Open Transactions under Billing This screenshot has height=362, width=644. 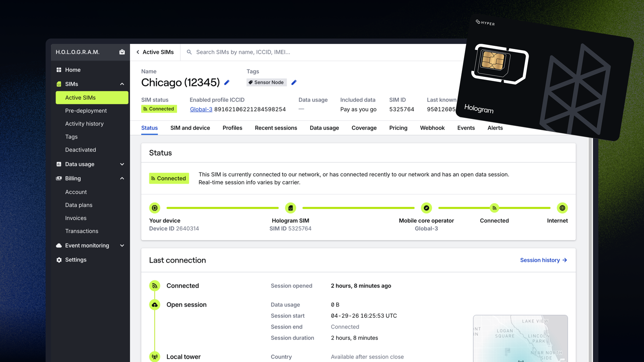[82, 231]
